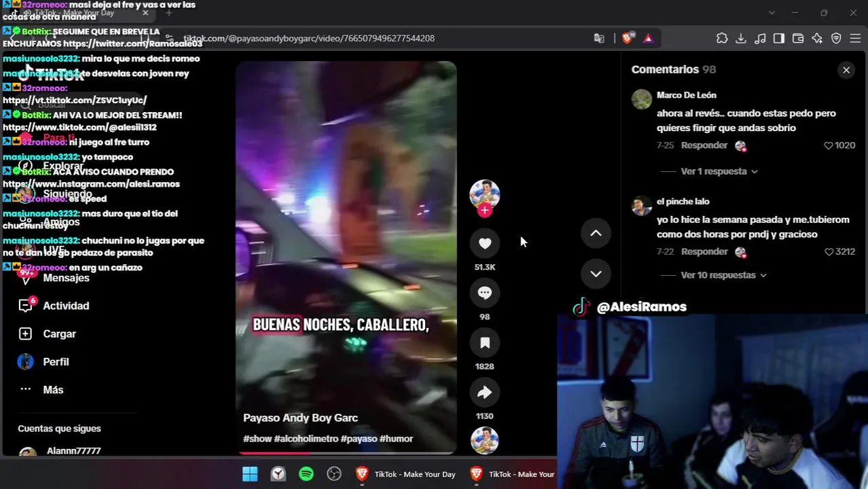Toggle the browser sidebar panel
The width and height of the screenshot is (868, 489).
point(779,38)
